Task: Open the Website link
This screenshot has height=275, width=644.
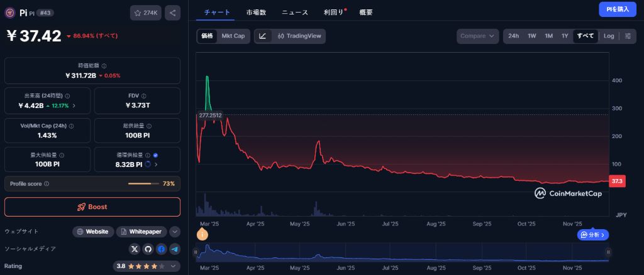Action: 93,232
